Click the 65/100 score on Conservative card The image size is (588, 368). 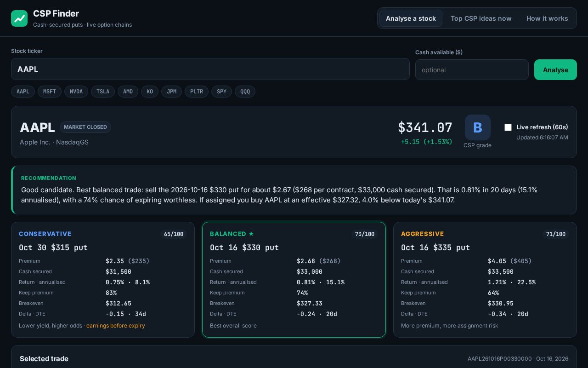point(174,234)
